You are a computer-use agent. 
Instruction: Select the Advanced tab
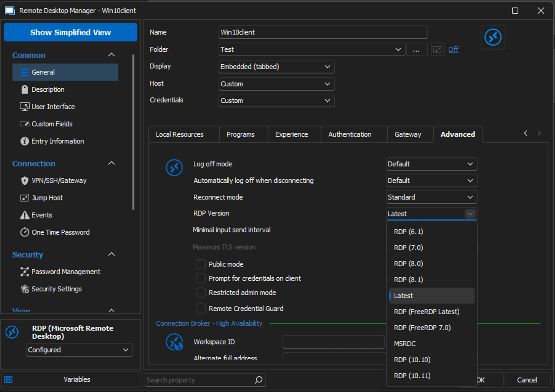click(458, 134)
